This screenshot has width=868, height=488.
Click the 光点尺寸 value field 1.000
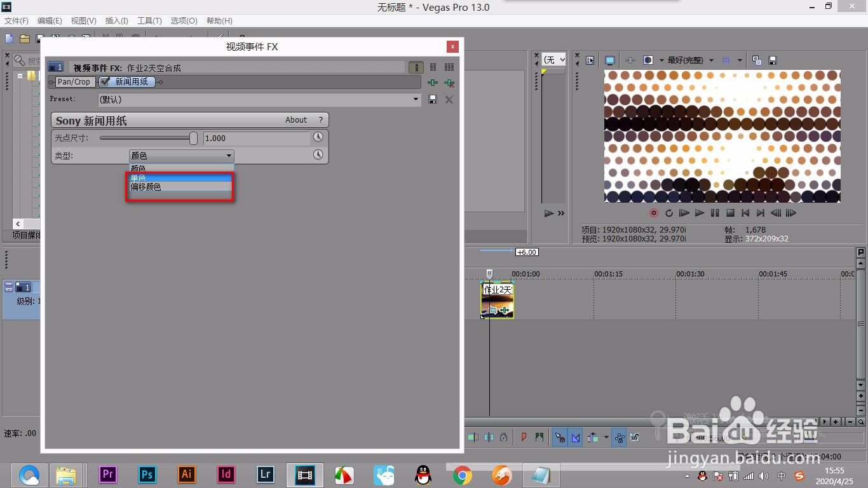click(256, 138)
